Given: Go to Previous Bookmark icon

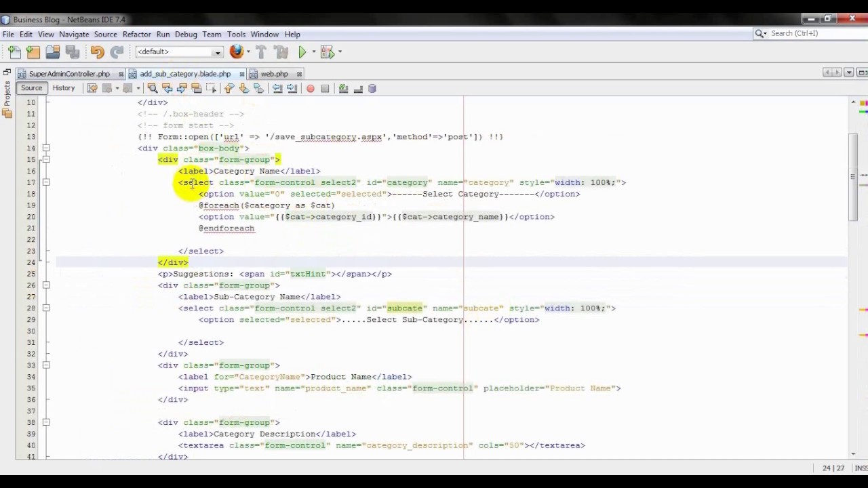Looking at the screenshot, I should 229,88.
